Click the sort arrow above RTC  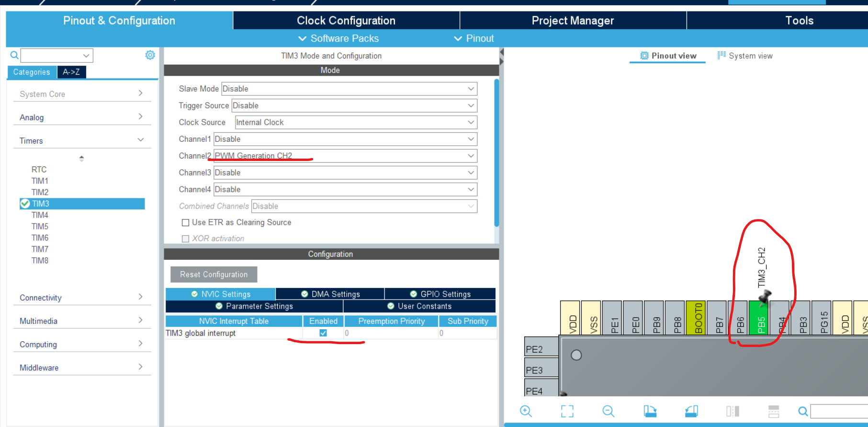tap(81, 158)
